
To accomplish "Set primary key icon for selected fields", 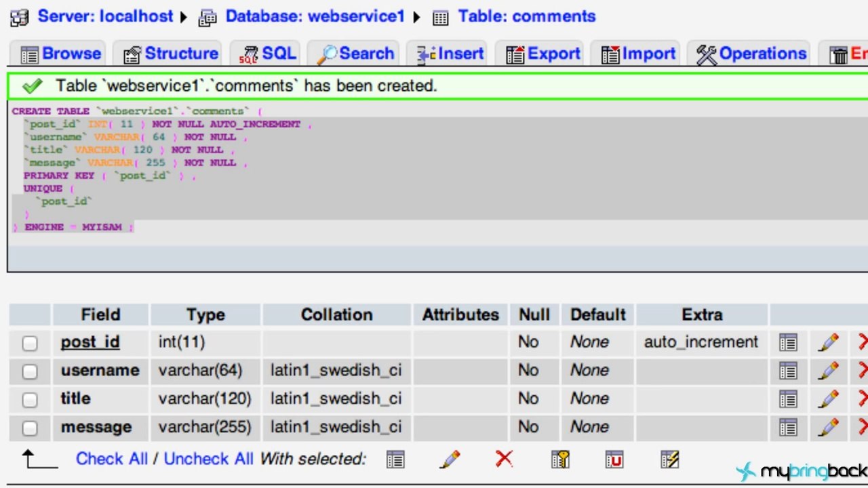I will point(560,460).
